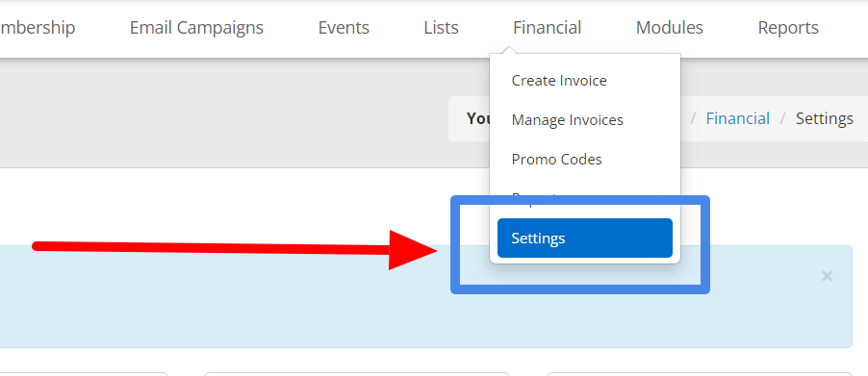Expand the Financial menu in the navbar
This screenshot has height=376, width=868.
547,28
